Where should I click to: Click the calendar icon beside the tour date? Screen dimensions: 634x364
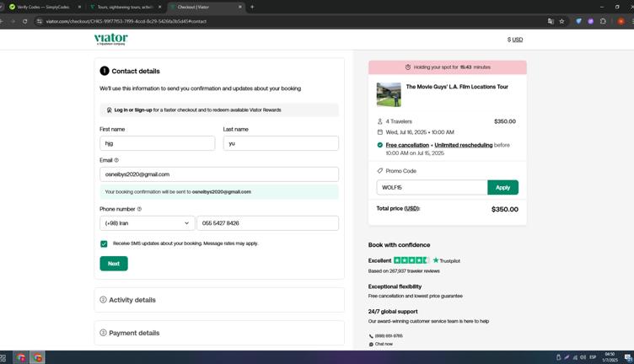pos(379,132)
